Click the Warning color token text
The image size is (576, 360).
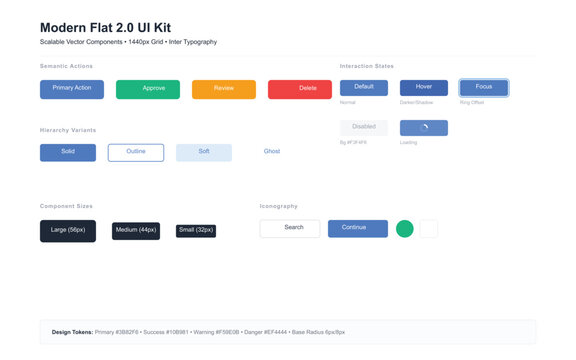point(216,332)
